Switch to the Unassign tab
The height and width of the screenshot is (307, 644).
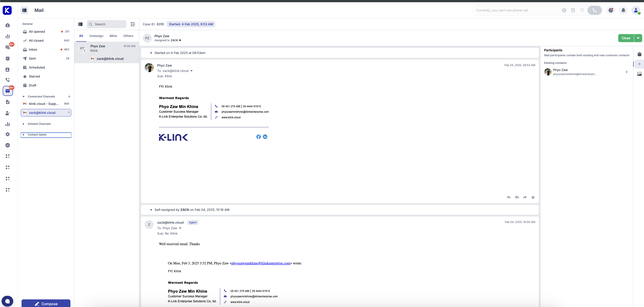click(96, 36)
